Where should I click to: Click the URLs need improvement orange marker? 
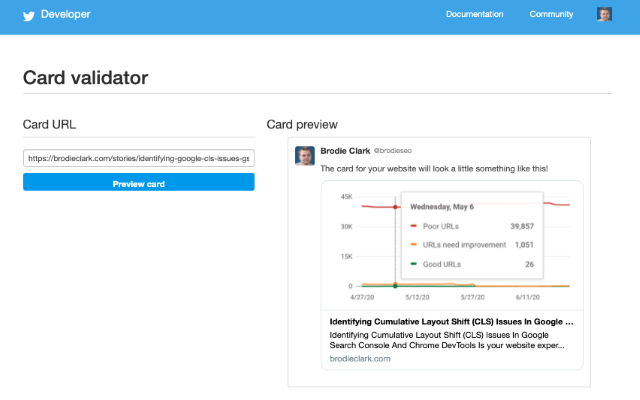(x=414, y=245)
